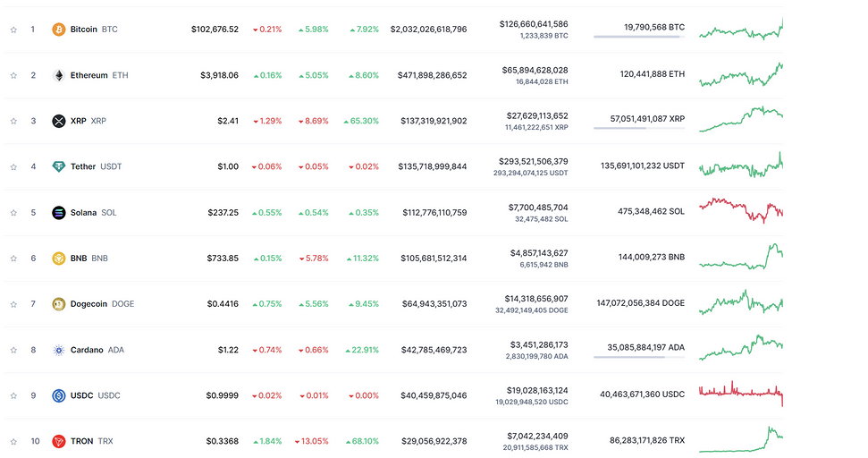Image resolution: width=868 pixels, height=458 pixels.
Task: Open the Dogecoin name link
Action: [x=89, y=304]
